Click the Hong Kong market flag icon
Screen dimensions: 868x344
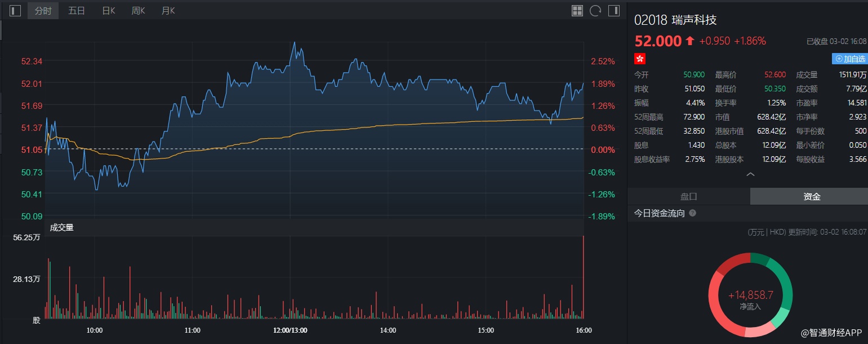point(639,59)
